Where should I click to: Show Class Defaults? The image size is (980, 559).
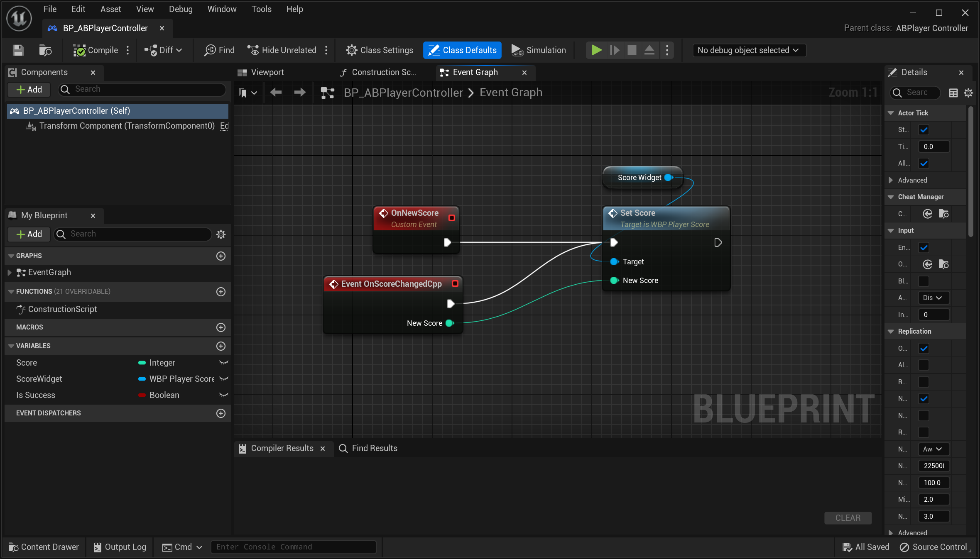(462, 50)
